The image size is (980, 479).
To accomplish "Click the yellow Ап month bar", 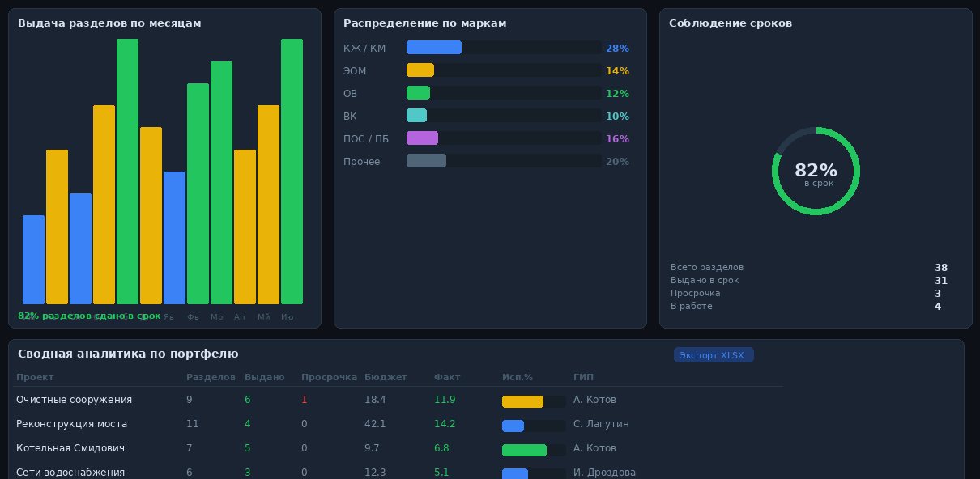I will click(245, 227).
